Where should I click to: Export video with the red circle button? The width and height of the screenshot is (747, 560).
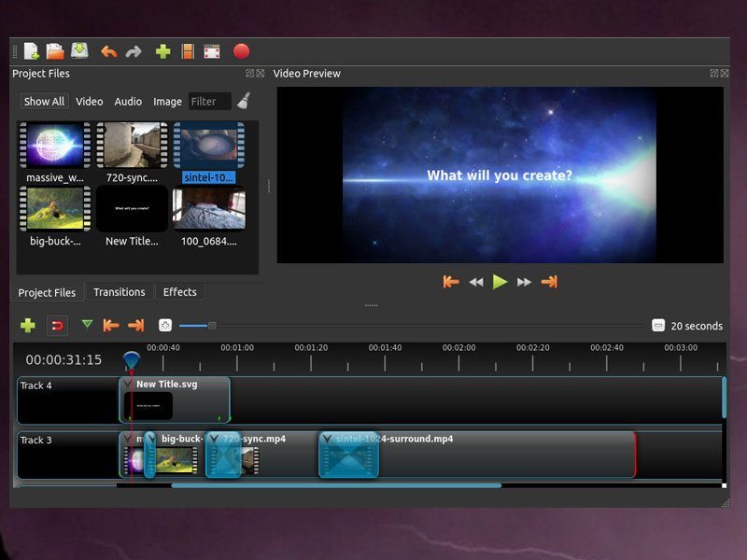pyautogui.click(x=241, y=51)
